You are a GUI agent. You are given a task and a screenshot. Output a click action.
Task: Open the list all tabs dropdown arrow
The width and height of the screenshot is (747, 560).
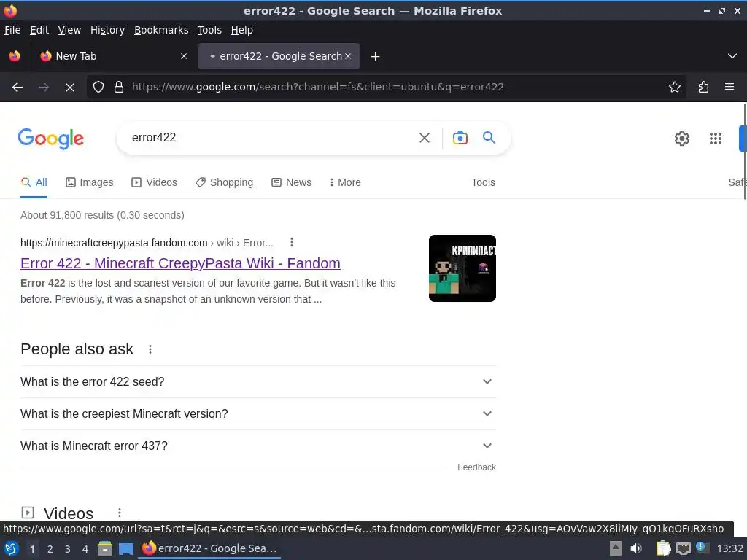[732, 56]
